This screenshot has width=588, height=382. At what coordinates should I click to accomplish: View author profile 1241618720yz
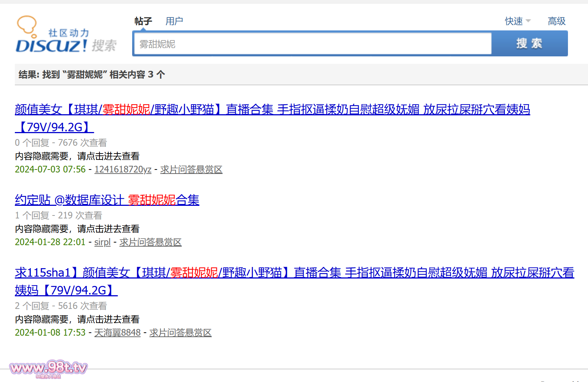[123, 169]
